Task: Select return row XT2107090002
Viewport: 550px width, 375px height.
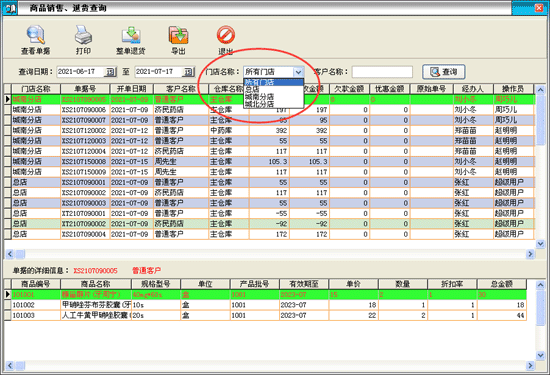Action: pos(270,223)
